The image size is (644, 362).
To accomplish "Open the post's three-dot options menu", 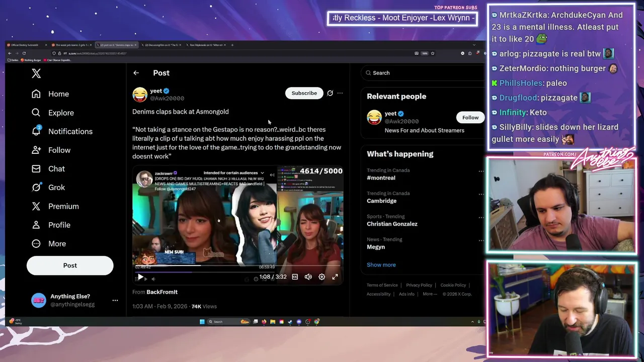I will coord(340,93).
